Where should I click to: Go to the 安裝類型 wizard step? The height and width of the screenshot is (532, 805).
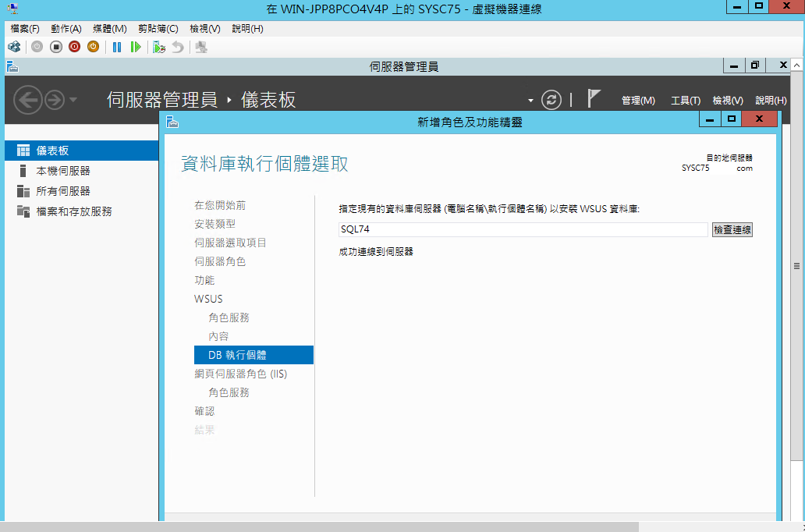[215, 224]
